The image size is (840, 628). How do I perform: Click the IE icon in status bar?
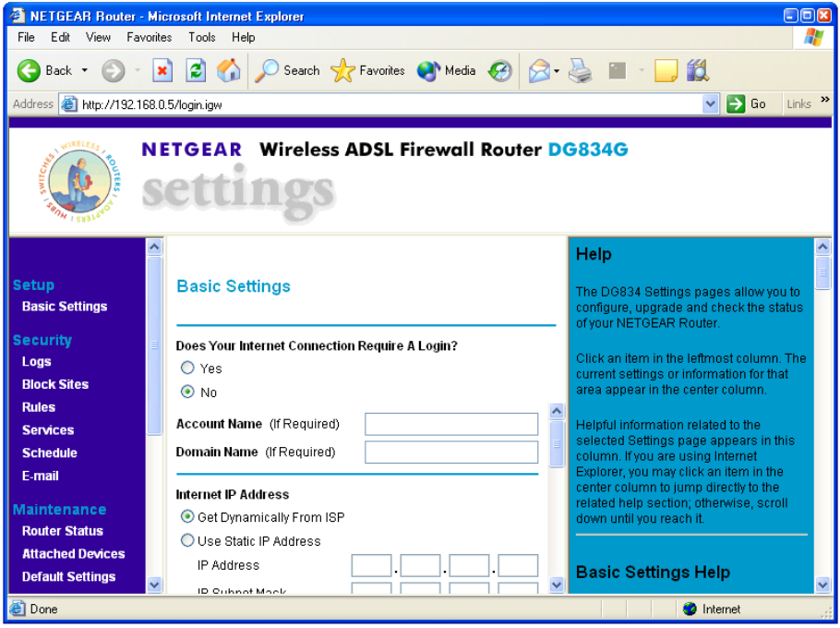18,610
